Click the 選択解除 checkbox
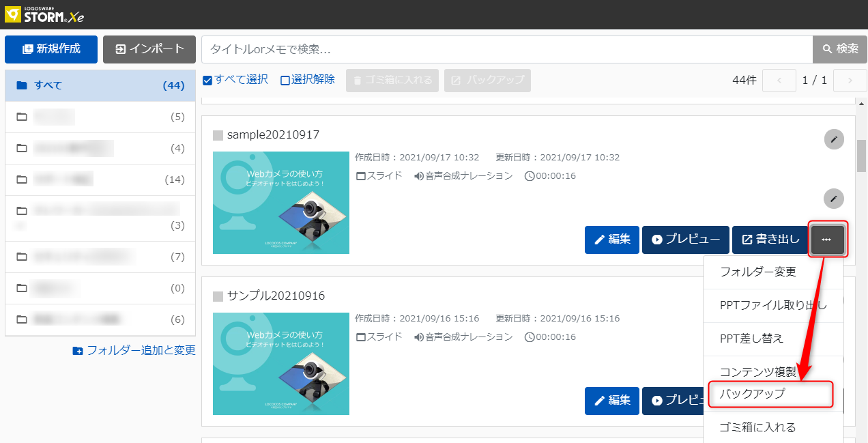 click(285, 81)
